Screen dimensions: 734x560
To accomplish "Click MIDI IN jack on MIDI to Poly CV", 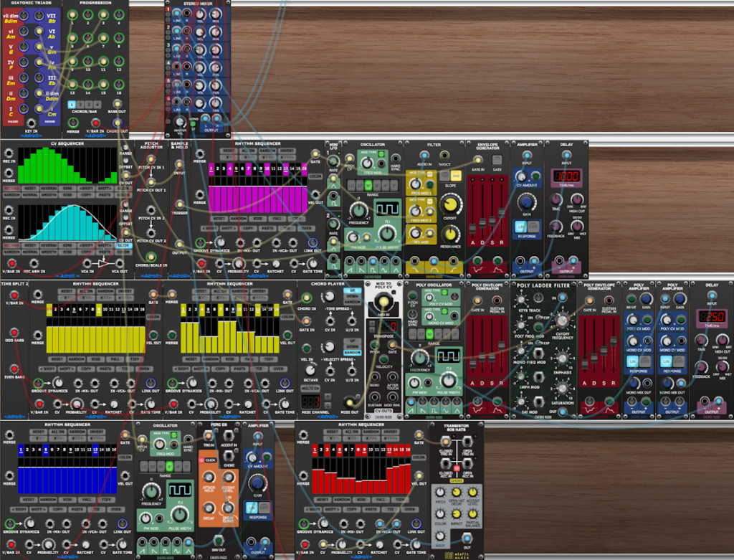I will (383, 302).
